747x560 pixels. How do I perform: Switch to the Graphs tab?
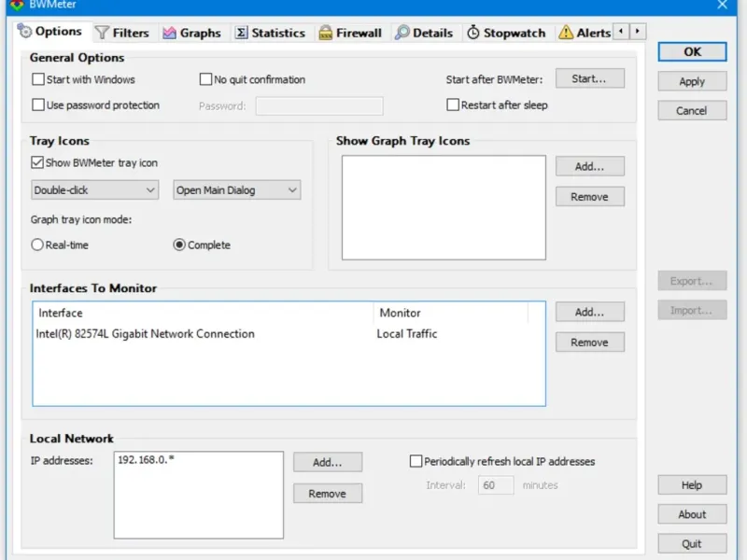click(192, 33)
